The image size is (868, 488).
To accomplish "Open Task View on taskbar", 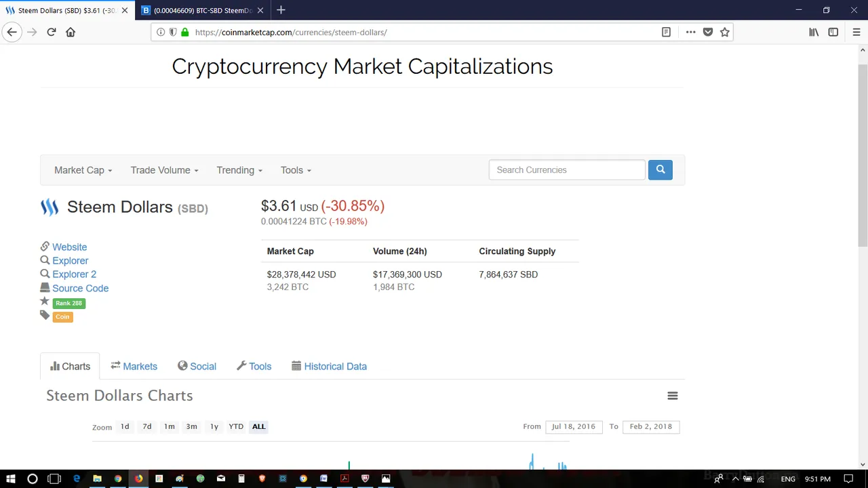I will pos(54,479).
